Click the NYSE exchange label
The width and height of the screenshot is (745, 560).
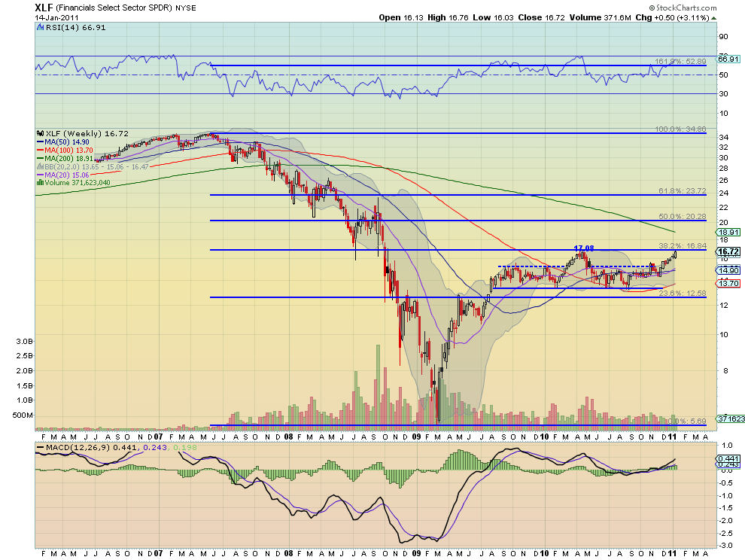pyautogui.click(x=185, y=8)
